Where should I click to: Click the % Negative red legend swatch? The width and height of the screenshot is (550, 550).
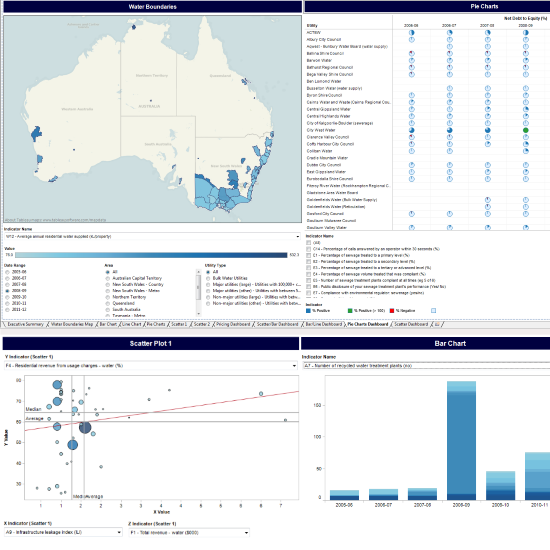tap(392, 311)
